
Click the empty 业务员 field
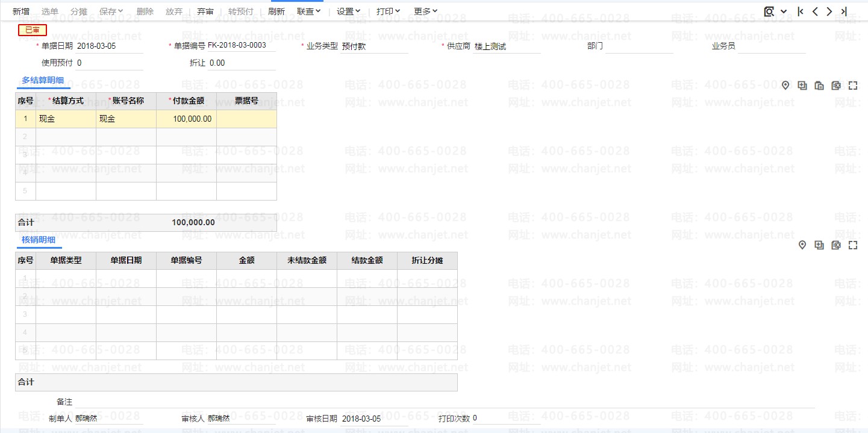[772, 46]
